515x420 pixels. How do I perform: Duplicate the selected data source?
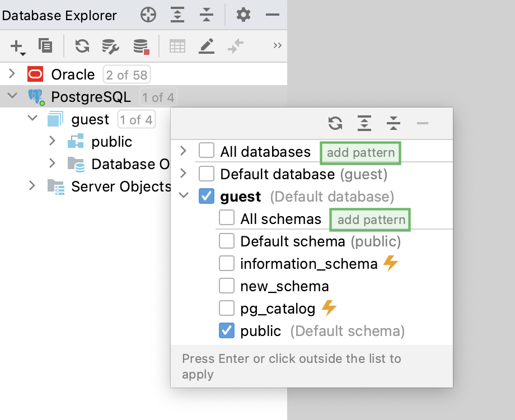[45, 46]
